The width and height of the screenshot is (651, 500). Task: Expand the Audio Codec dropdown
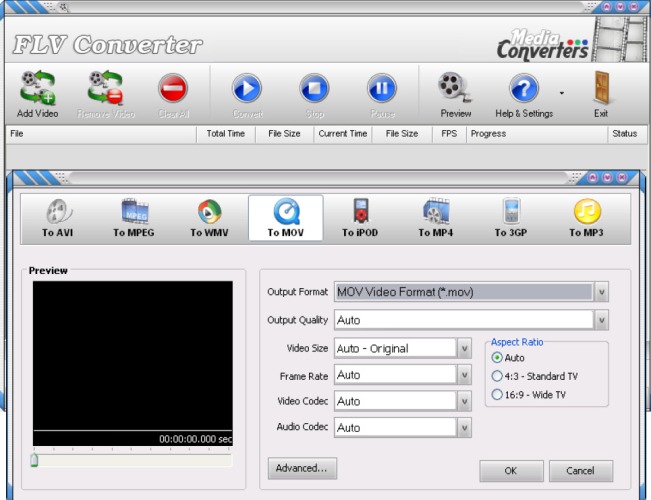tap(465, 427)
